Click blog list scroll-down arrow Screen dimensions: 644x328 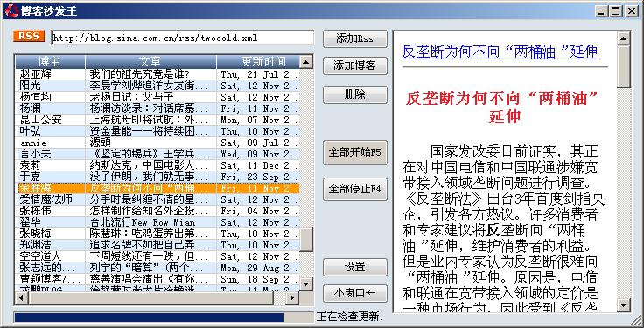pos(305,284)
